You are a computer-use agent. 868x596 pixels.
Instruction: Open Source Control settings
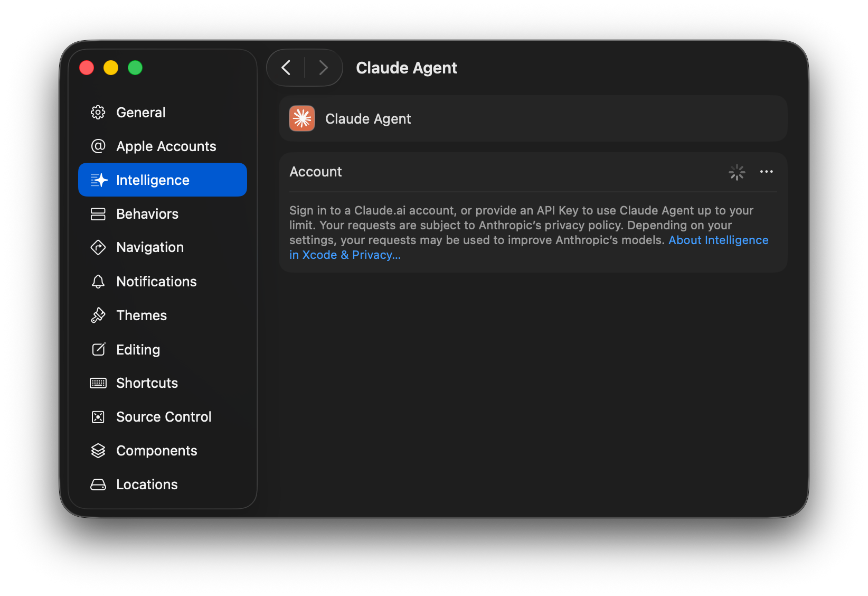coord(163,417)
